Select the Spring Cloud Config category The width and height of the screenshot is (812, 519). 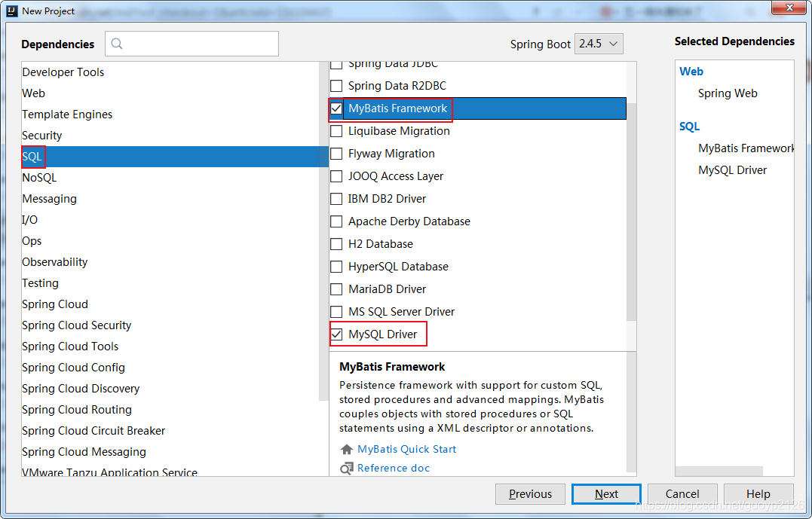(170, 368)
